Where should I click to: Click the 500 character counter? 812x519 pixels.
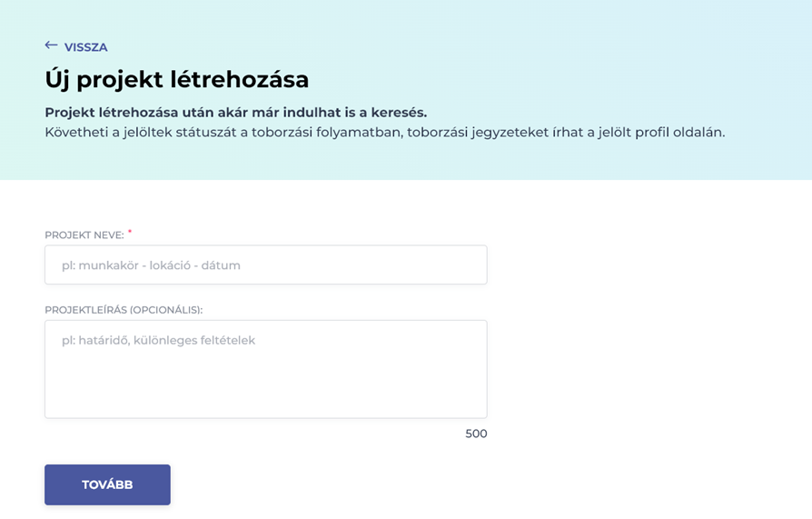point(476,434)
